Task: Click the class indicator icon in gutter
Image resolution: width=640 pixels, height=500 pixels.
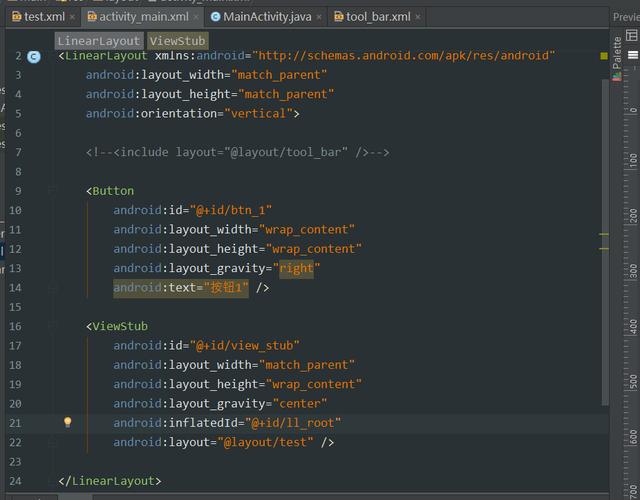Action: (x=34, y=56)
